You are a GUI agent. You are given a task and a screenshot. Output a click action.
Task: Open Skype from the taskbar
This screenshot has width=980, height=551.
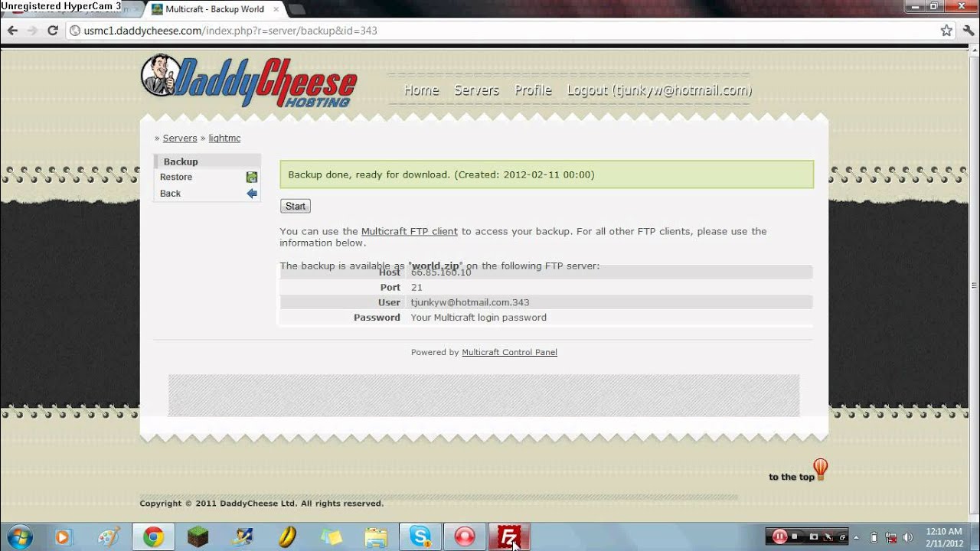420,537
